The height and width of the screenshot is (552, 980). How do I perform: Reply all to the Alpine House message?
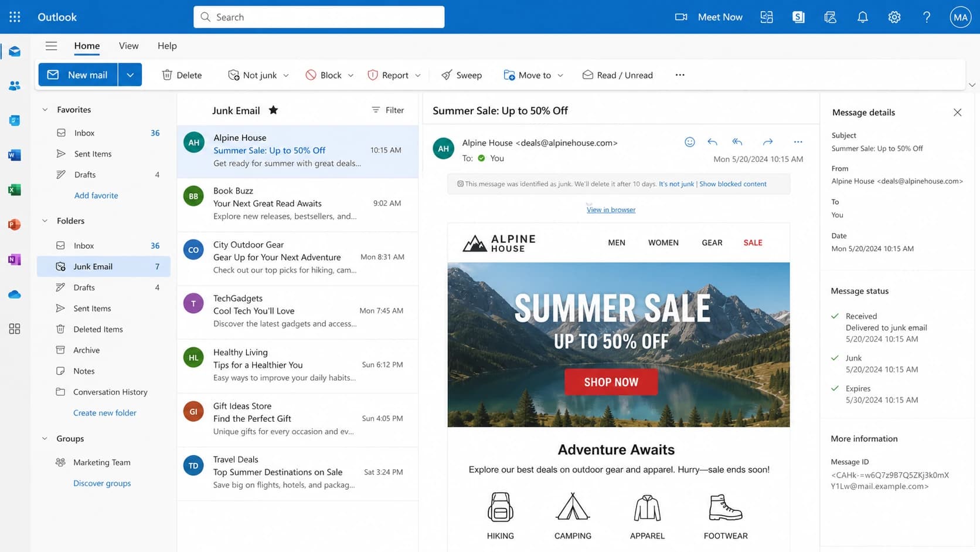click(x=737, y=142)
